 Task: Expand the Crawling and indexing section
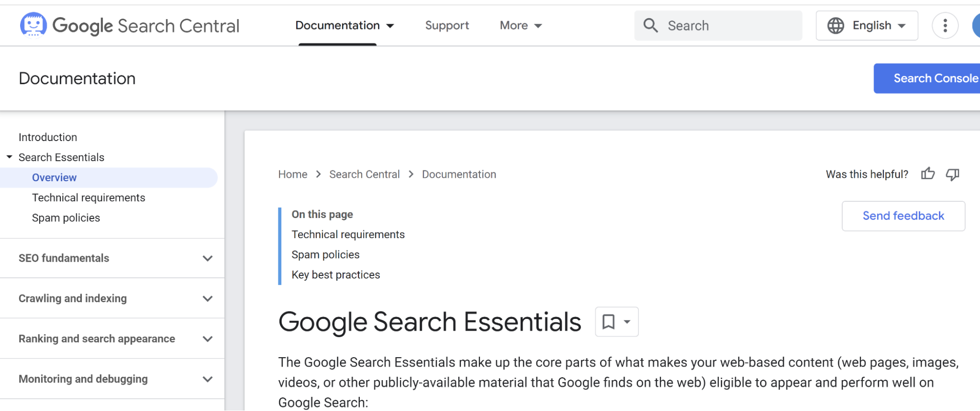207,298
